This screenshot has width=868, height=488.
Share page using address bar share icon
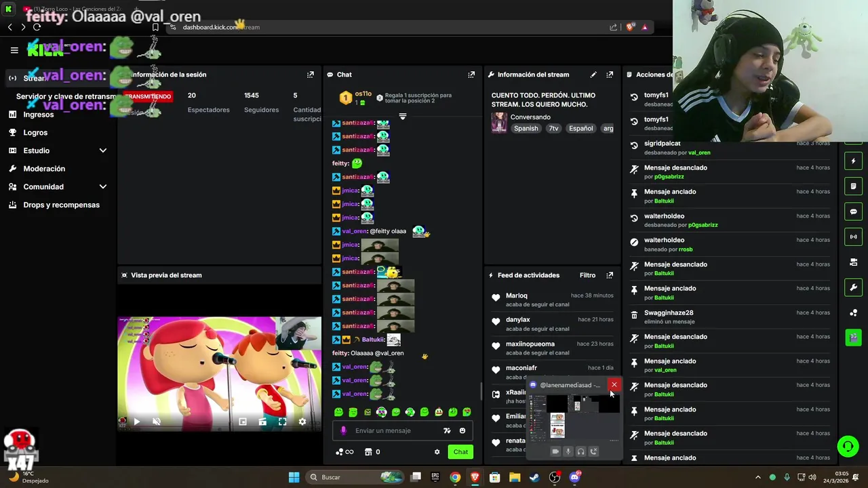(614, 27)
